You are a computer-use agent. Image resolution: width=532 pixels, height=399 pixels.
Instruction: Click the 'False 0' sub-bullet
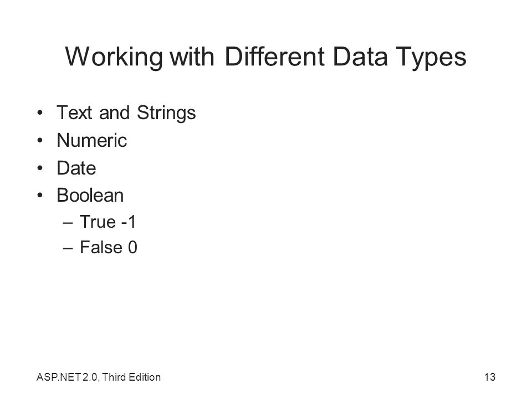click(x=109, y=247)
